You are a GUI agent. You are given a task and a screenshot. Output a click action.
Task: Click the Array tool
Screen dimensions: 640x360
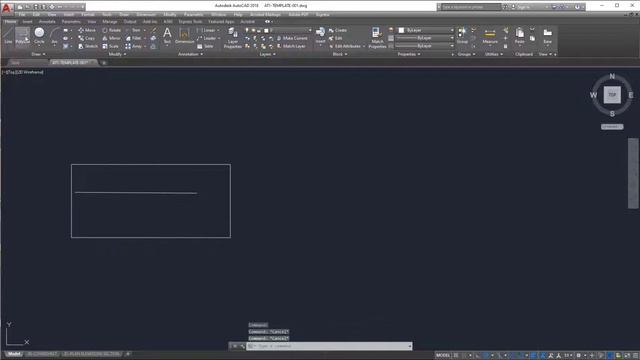(134, 47)
